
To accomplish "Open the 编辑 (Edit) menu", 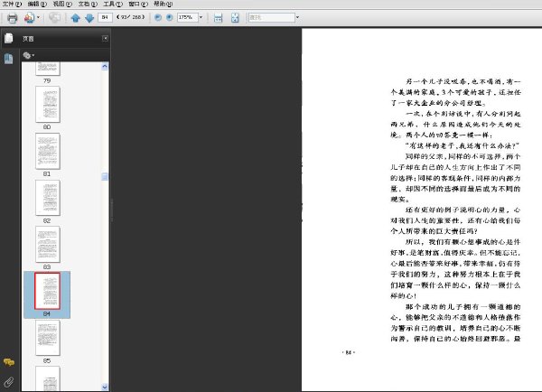I will pos(37,4).
